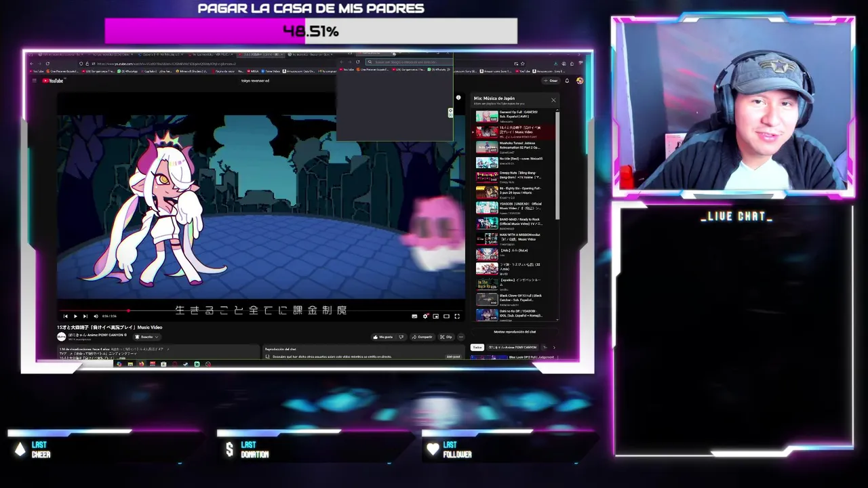The height and width of the screenshot is (488, 868).
Task: Close the Mix Música de Japón playlist
Action: (553, 100)
